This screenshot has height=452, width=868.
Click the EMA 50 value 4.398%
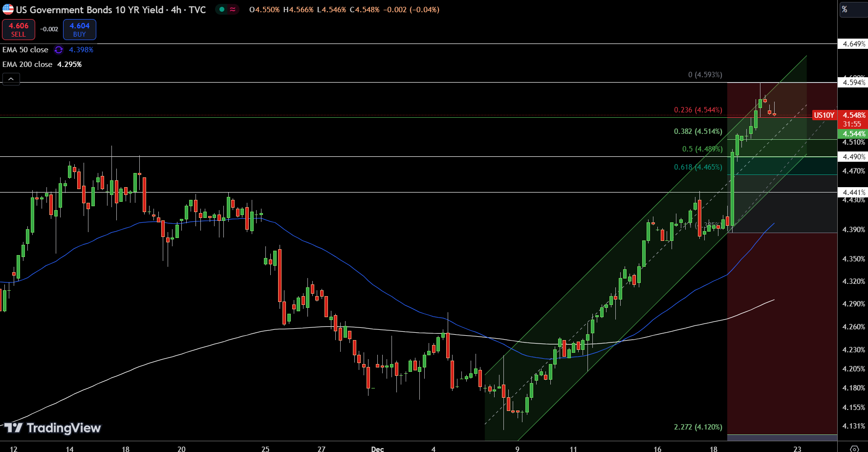81,50
